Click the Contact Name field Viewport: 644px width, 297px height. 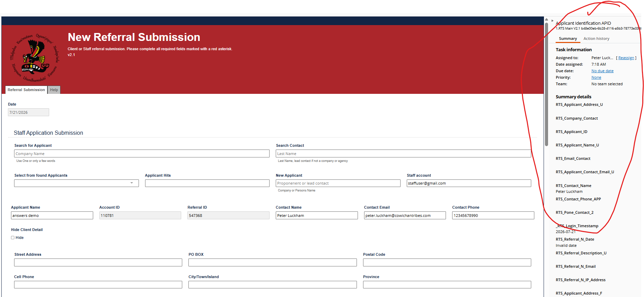[317, 216]
